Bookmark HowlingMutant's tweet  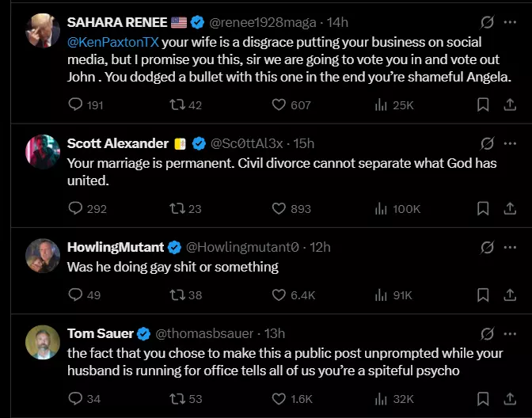coord(483,294)
